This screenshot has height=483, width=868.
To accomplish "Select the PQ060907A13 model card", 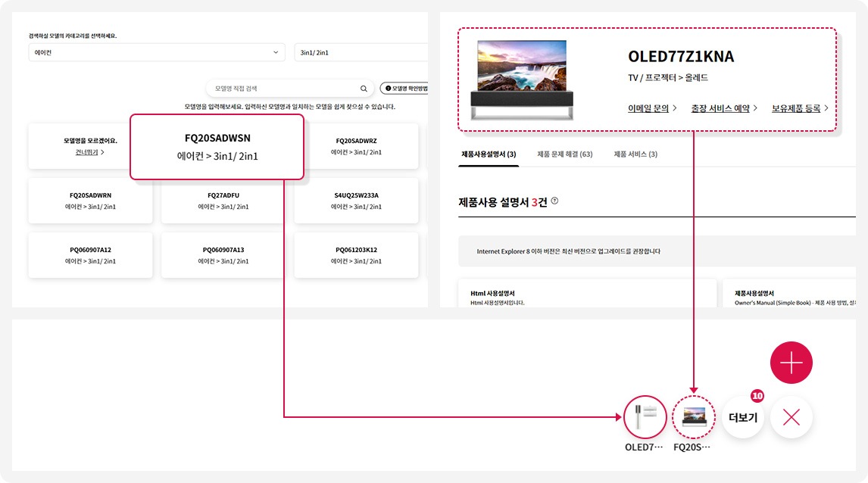I will point(223,255).
